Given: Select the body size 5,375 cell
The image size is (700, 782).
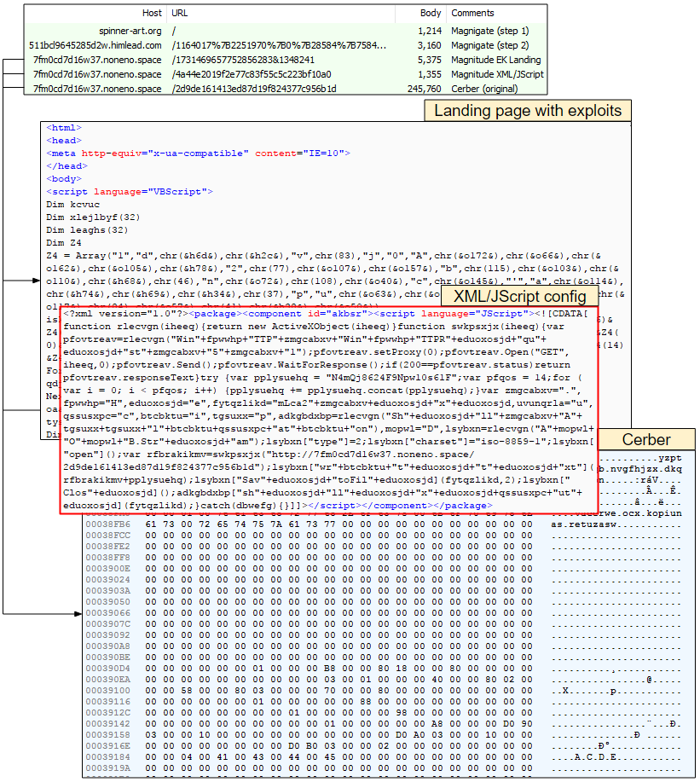Looking at the screenshot, I should click(430, 60).
